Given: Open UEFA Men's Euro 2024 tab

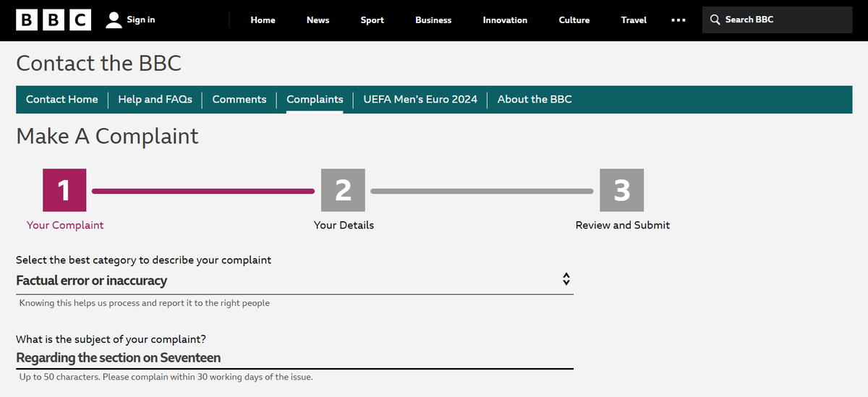Looking at the screenshot, I should (420, 100).
